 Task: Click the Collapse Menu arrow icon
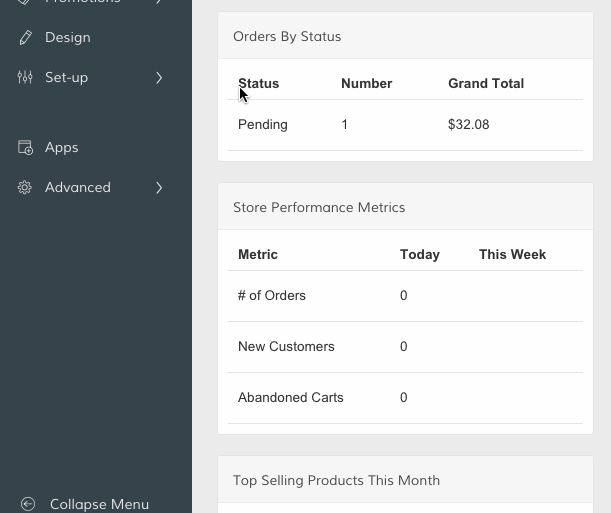[x=27, y=504]
